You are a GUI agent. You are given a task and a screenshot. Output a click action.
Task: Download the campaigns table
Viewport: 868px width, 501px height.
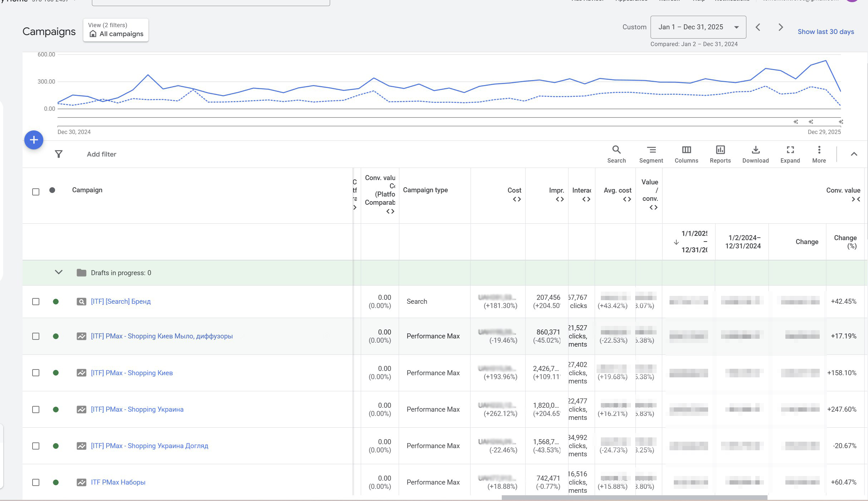point(755,154)
